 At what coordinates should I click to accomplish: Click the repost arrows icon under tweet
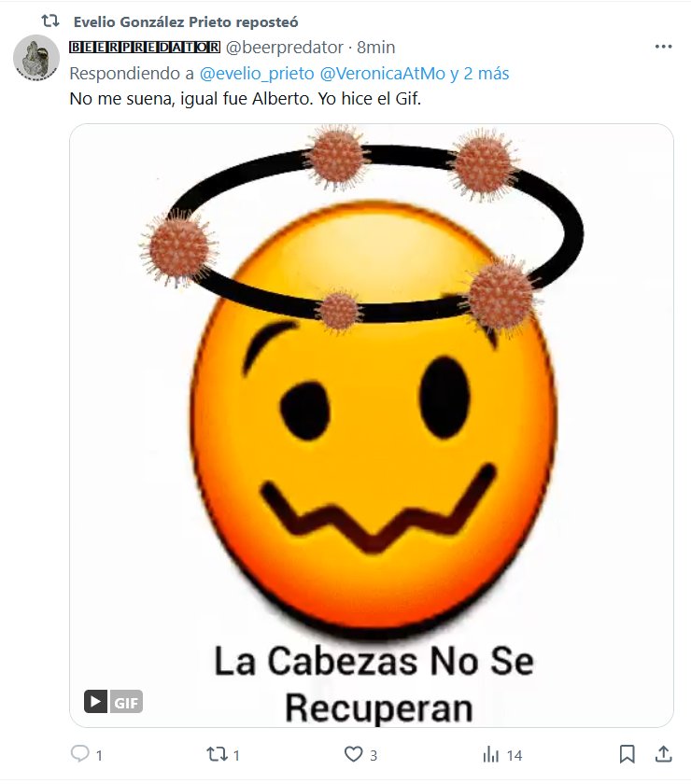pyautogui.click(x=218, y=754)
